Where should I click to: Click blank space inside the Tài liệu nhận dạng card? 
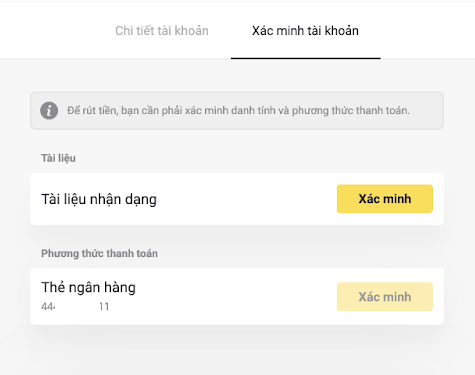pos(247,199)
